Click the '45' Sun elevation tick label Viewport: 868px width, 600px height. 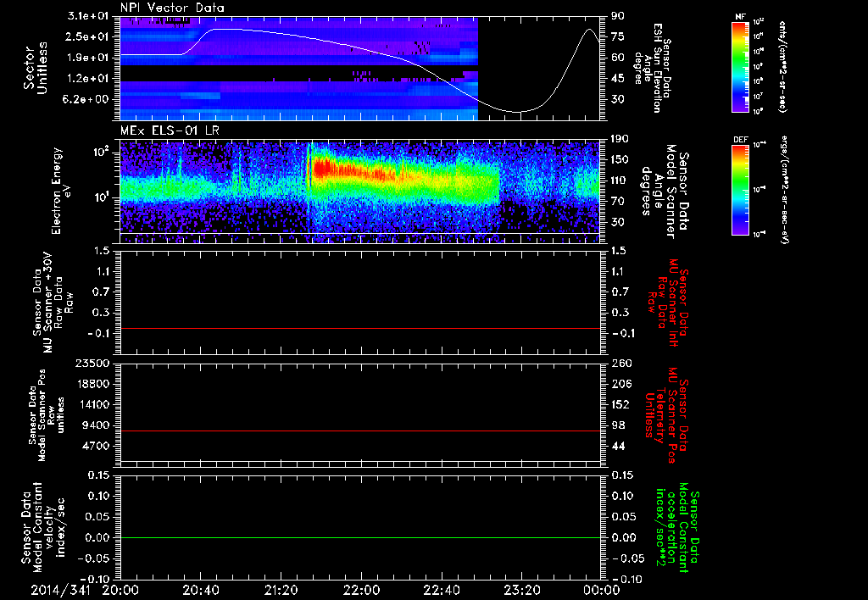[617, 79]
